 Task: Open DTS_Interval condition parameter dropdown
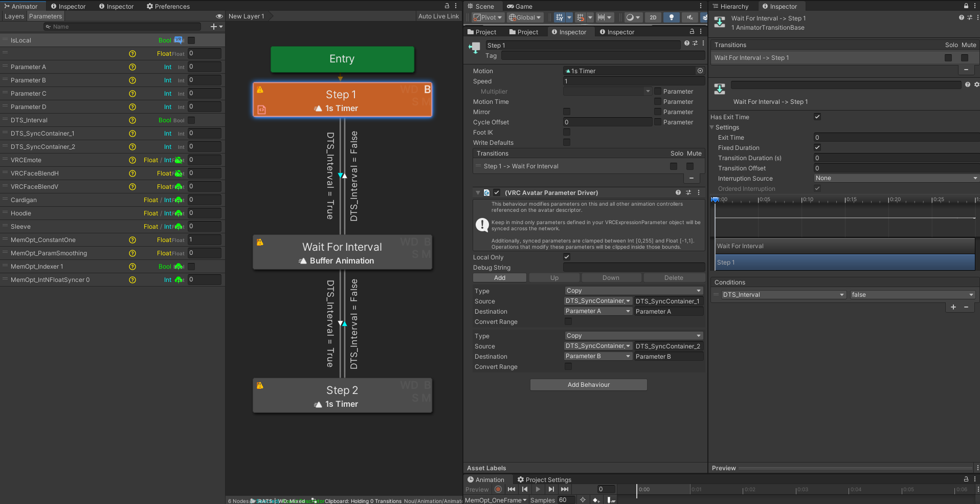tap(783, 295)
